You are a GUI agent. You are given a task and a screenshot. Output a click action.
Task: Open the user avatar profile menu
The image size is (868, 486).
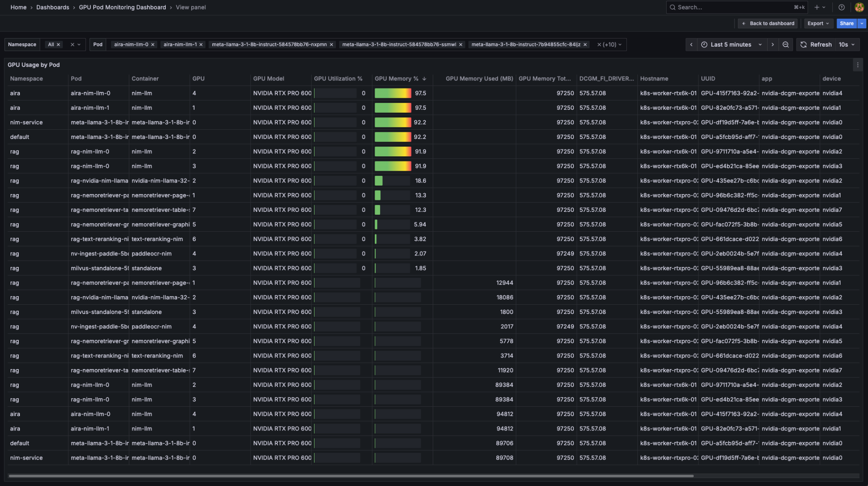point(859,7)
